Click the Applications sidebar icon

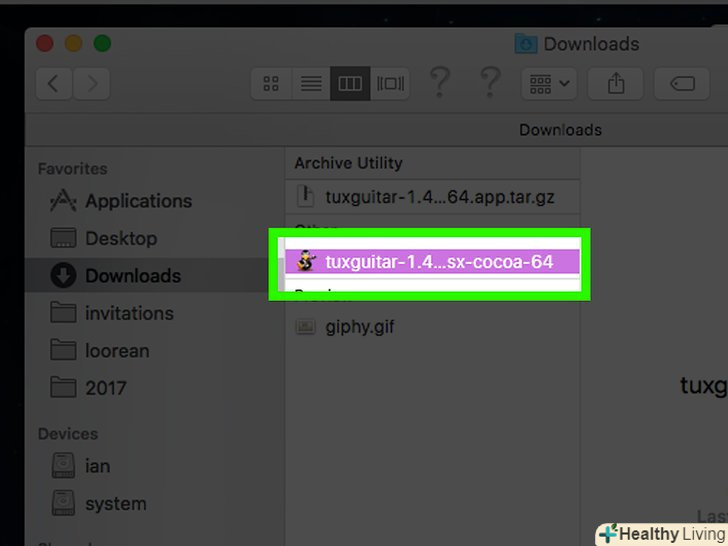coord(63,201)
